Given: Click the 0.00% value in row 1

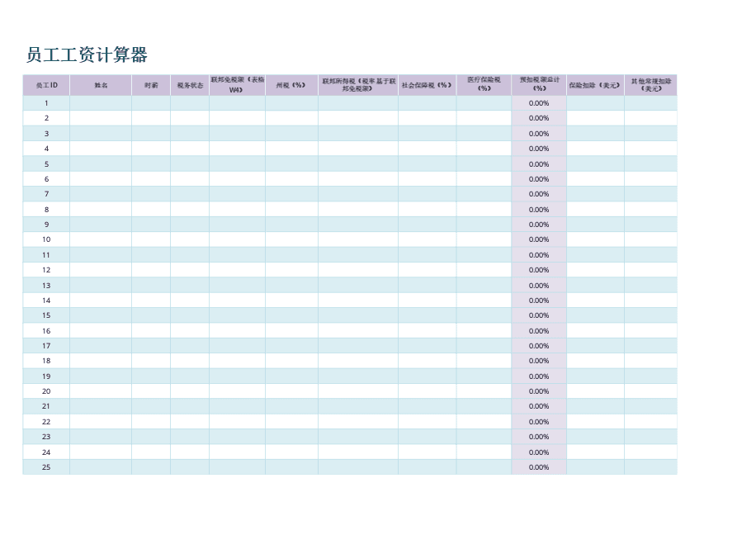Looking at the screenshot, I should coord(539,103).
